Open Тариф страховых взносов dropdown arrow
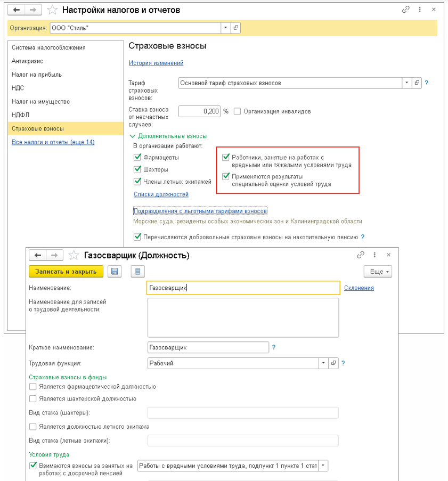448x481 pixels. [x=406, y=83]
